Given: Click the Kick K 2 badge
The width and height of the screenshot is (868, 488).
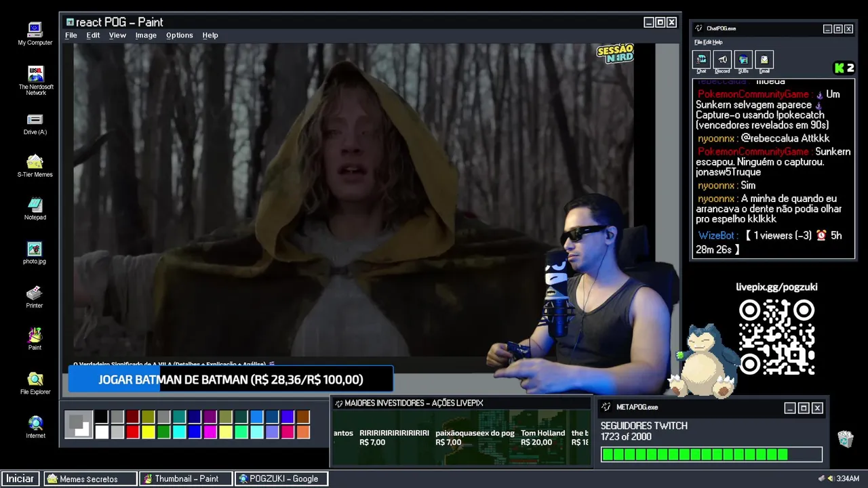Looking at the screenshot, I should click(844, 68).
